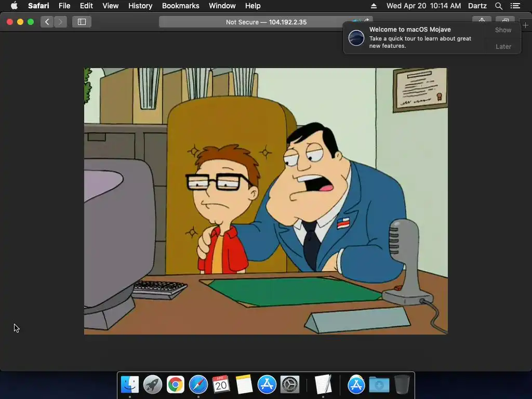
Task: Click the cartoon video in the page
Action: (x=265, y=201)
